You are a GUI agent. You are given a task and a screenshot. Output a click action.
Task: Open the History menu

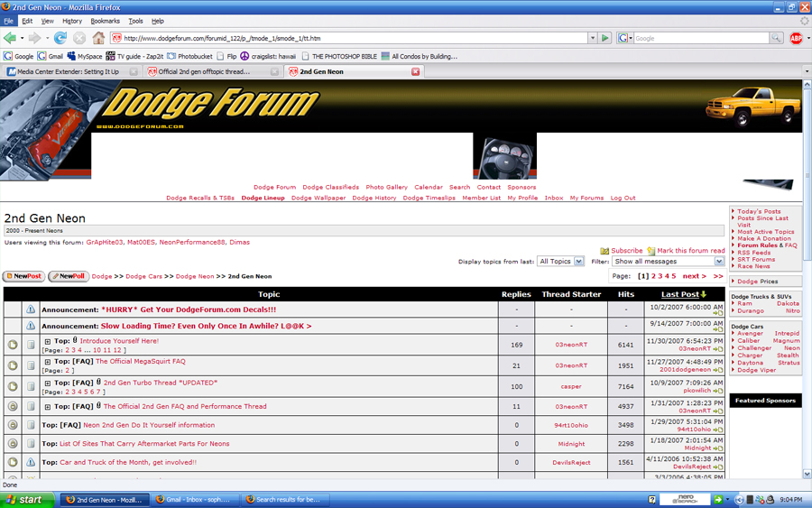click(72, 22)
